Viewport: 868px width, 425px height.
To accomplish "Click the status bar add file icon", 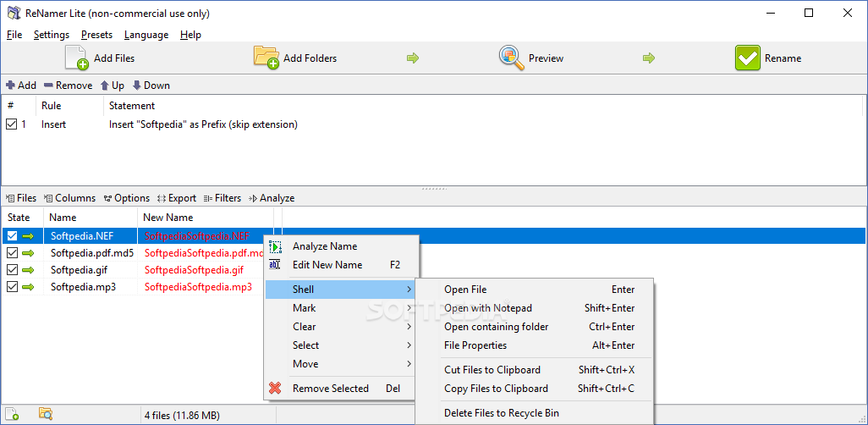I will coord(12,413).
